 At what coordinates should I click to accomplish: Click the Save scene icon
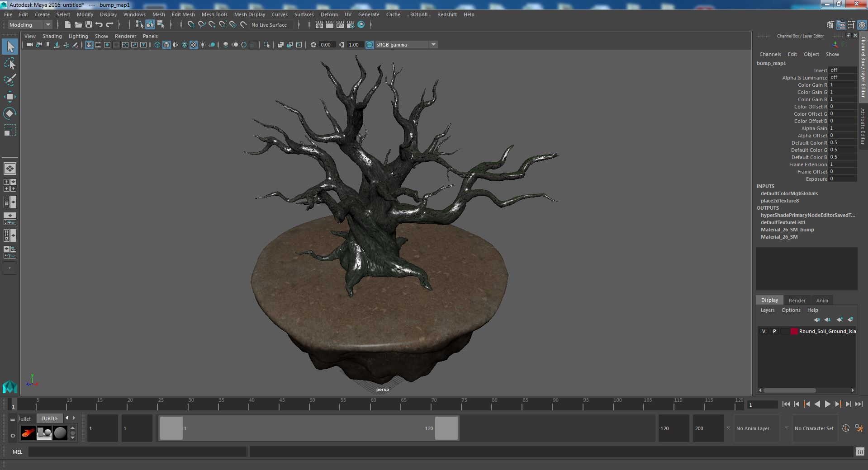coord(89,25)
